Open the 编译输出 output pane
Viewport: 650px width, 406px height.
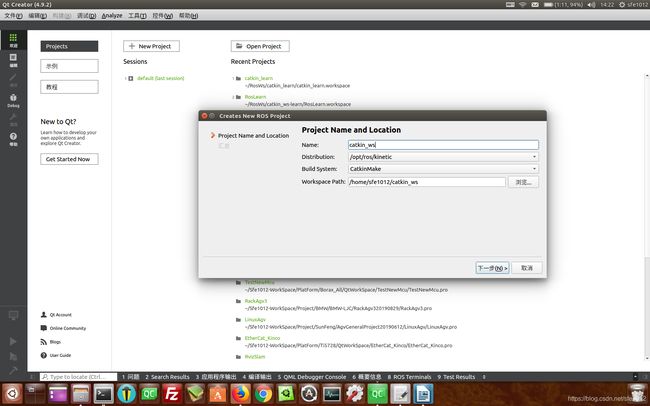(257, 377)
